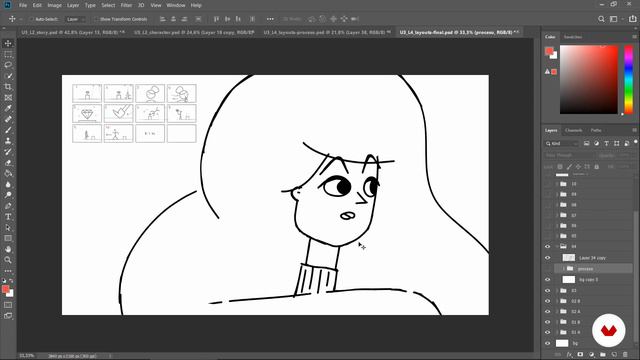Filter layers by type layers (T icon)
This screenshot has height=360, width=640.
pos(607,143)
